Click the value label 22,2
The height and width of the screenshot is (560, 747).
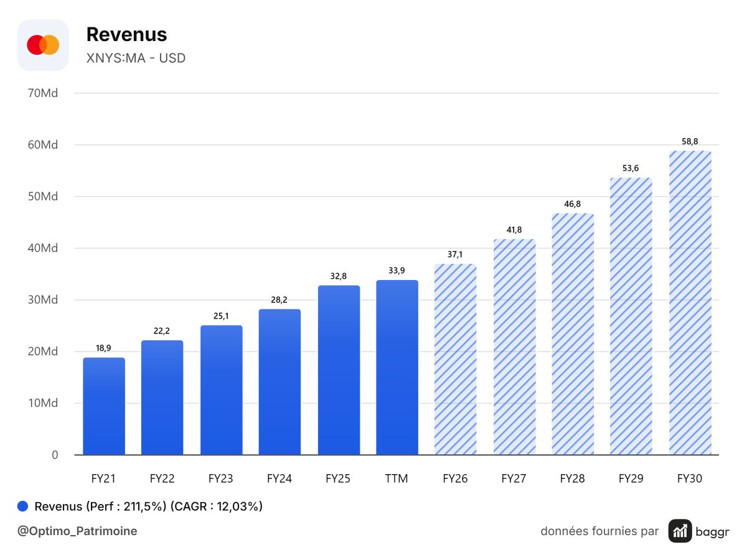click(x=162, y=331)
